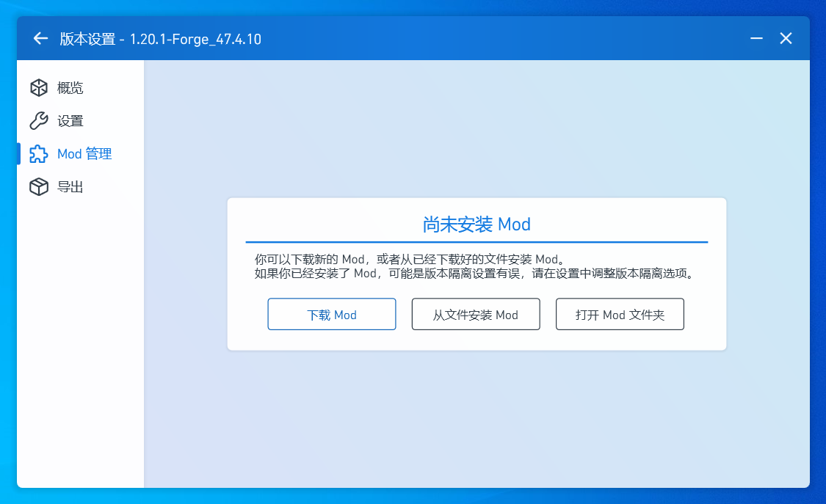Choose 从文件安装 Mod button
826x504 pixels.
[476, 315]
